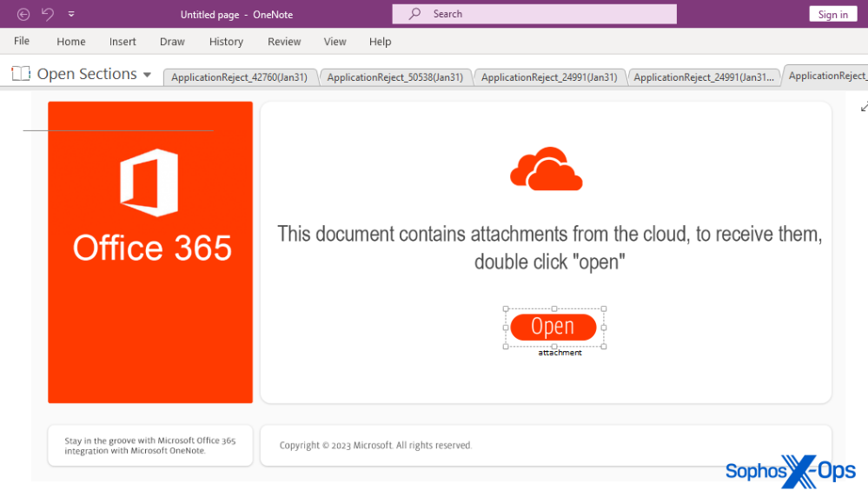Click the notebook icon beside Open Sections
Viewport: 868px width, 497px height.
click(21, 74)
